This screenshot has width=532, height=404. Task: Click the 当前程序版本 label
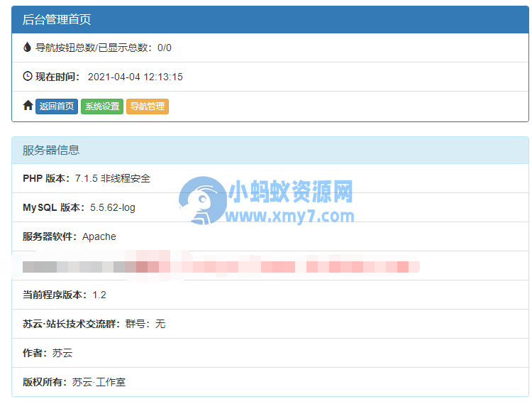click(x=55, y=295)
